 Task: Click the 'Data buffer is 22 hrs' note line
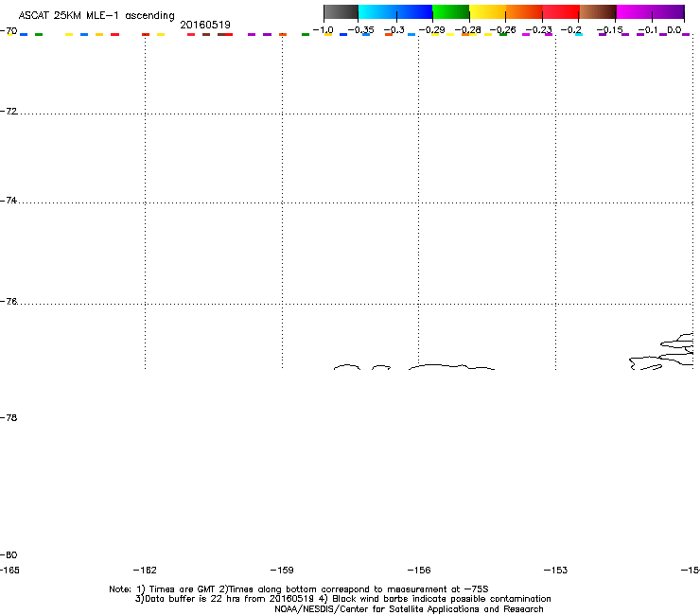(x=342, y=599)
